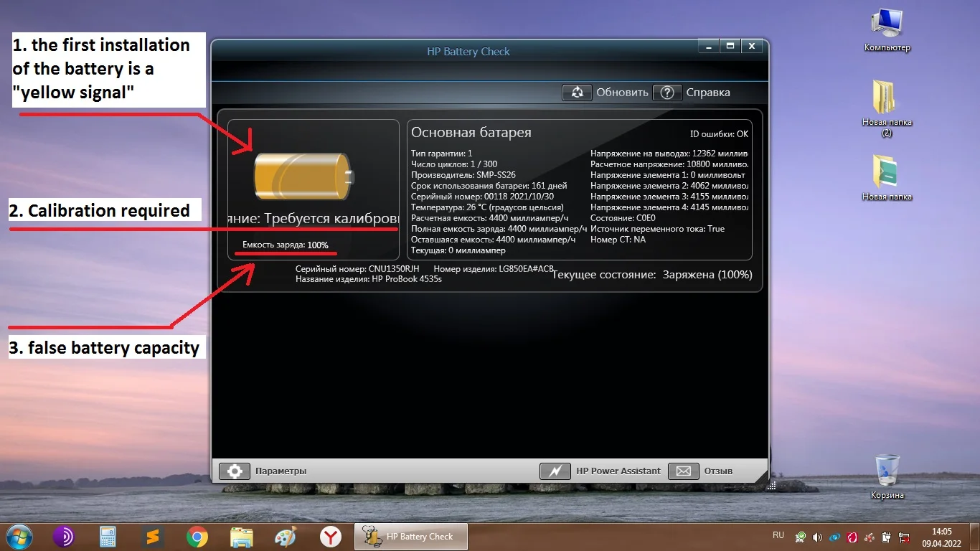Image resolution: width=980 pixels, height=551 pixels.
Task: Click the question mark help icon
Action: [667, 93]
